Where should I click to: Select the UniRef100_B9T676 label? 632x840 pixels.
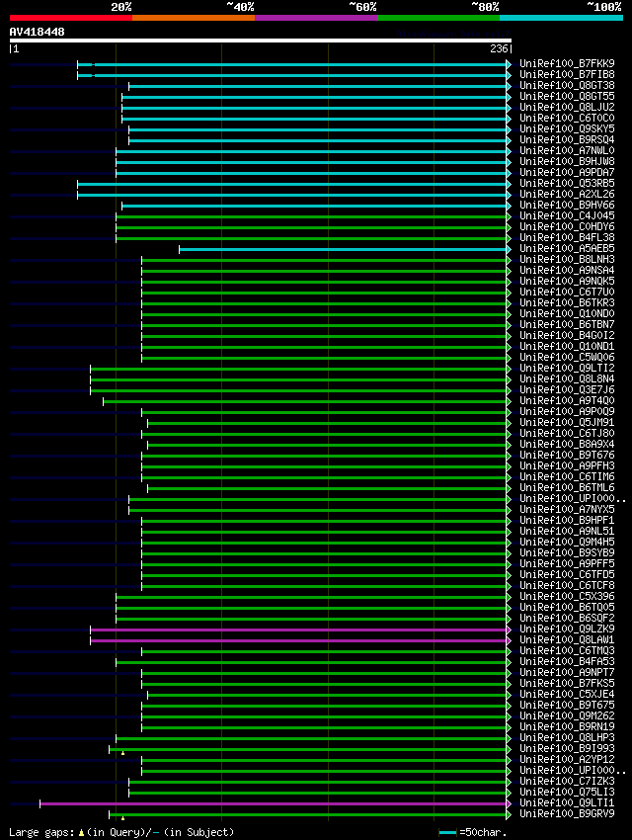(567, 456)
